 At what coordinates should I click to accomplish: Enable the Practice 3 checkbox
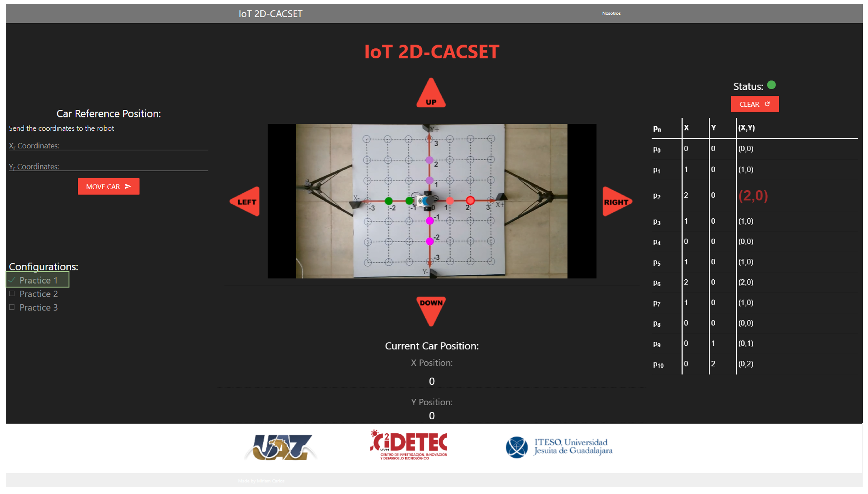pos(12,307)
